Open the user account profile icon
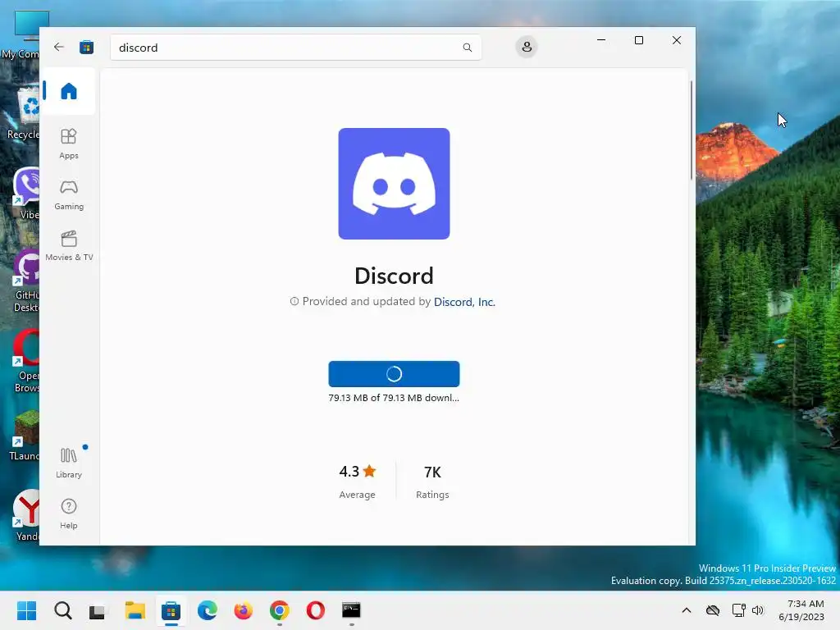840x630 pixels. tap(527, 47)
